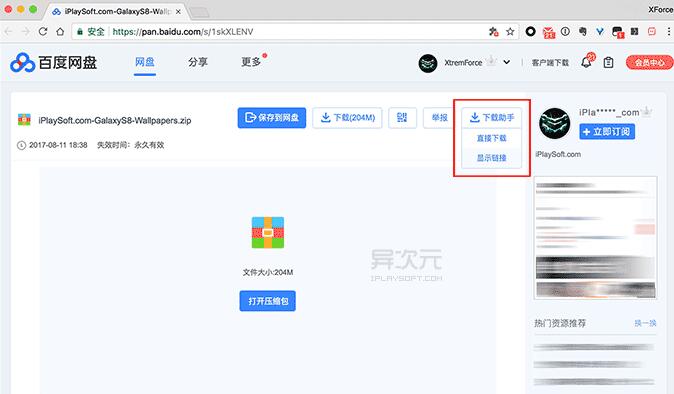674x394 pixels.
Task: Click the 立即订阅 subscribe button
Action: tap(607, 131)
